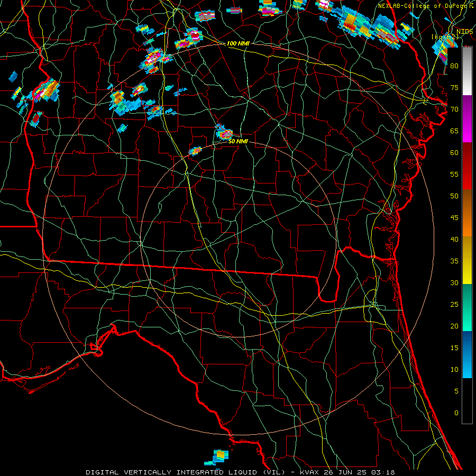Select the gray-white segment of the color scale

point(467,71)
